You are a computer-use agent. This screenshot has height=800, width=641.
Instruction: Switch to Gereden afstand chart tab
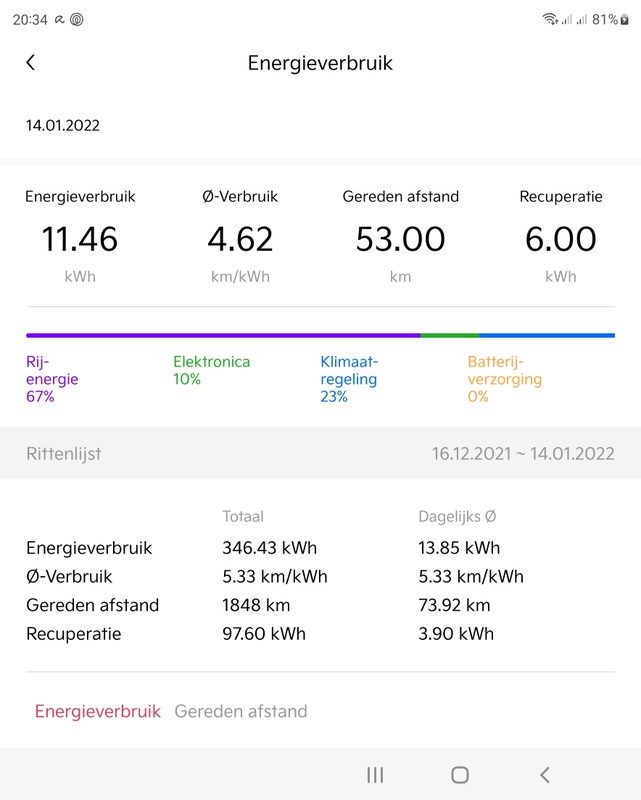(x=241, y=712)
